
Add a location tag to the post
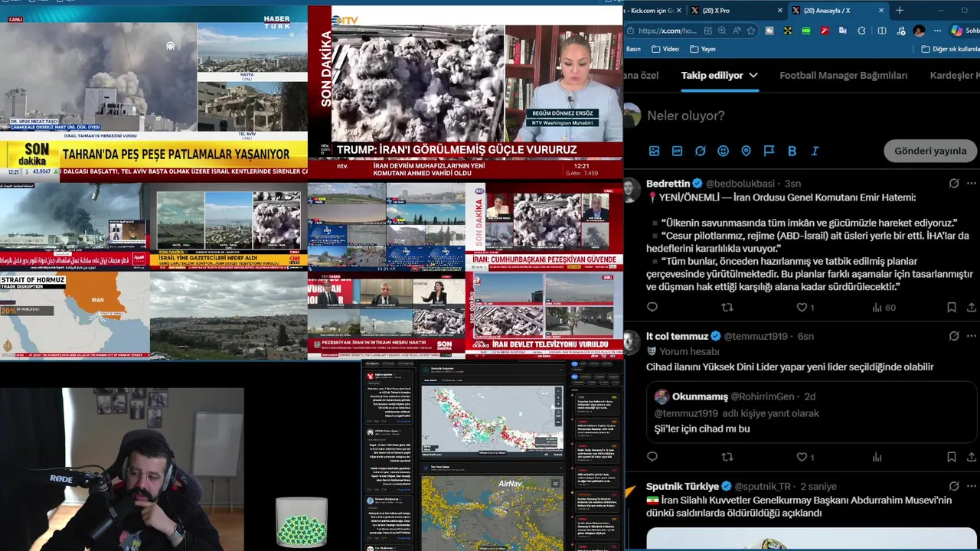pos(746,152)
